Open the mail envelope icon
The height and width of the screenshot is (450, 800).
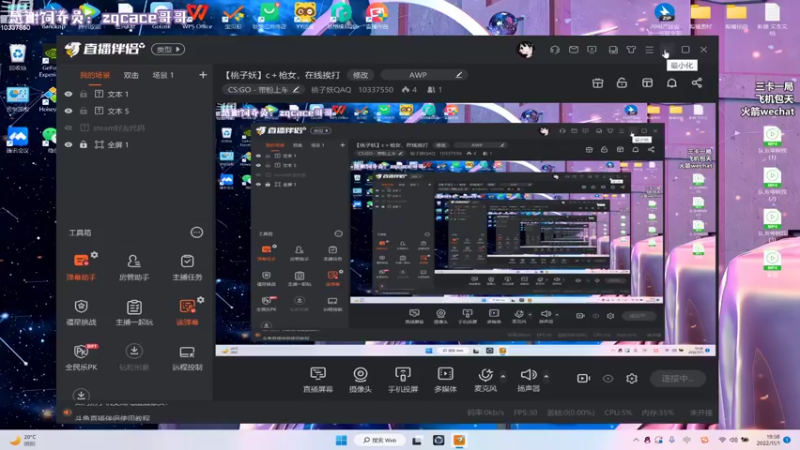tap(573, 49)
